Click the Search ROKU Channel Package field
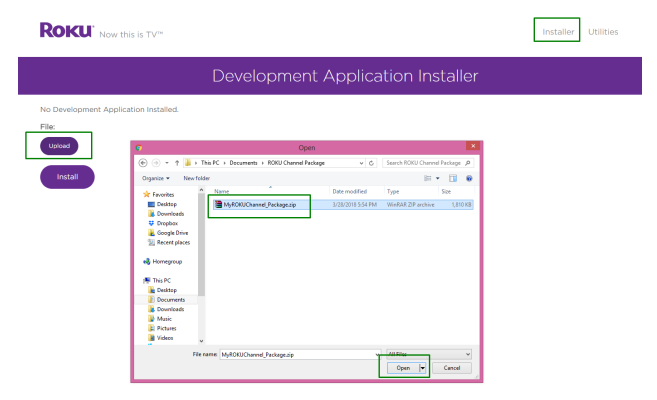 click(427, 163)
